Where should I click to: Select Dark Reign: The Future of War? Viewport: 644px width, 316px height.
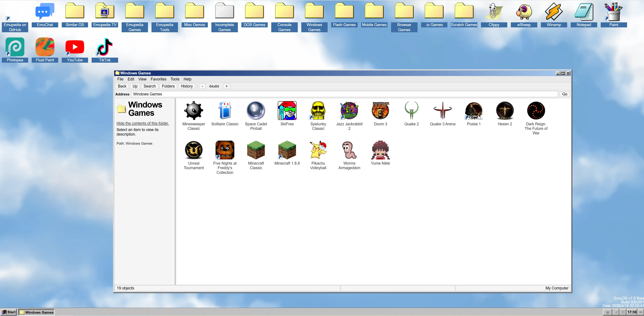pos(536,110)
